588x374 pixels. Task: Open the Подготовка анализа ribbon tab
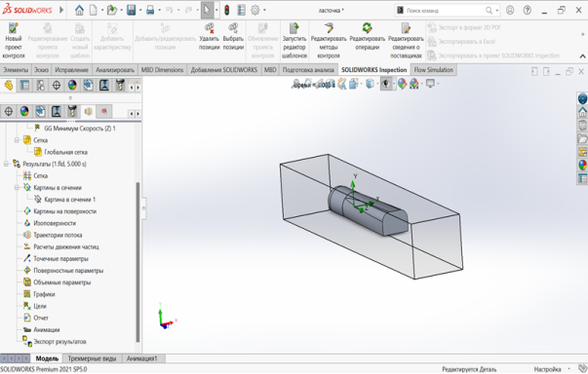coord(308,69)
